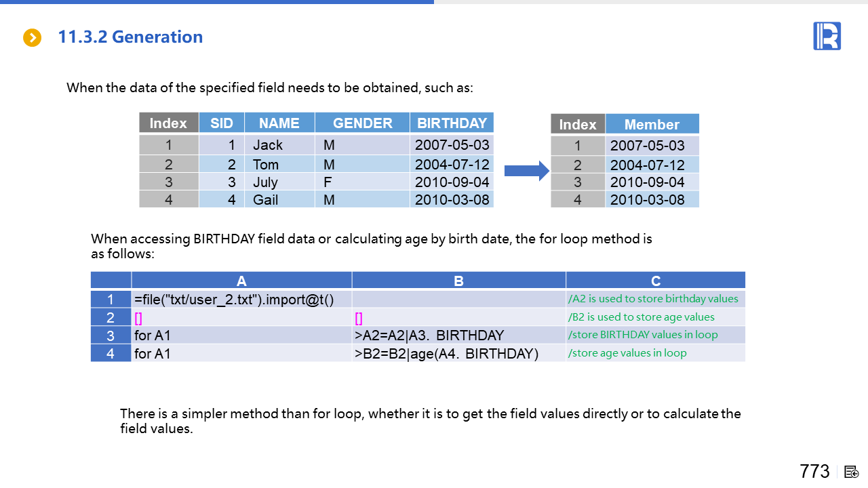Click cell B4 with the age formula
Screen dimensions: 868x488
(446, 353)
